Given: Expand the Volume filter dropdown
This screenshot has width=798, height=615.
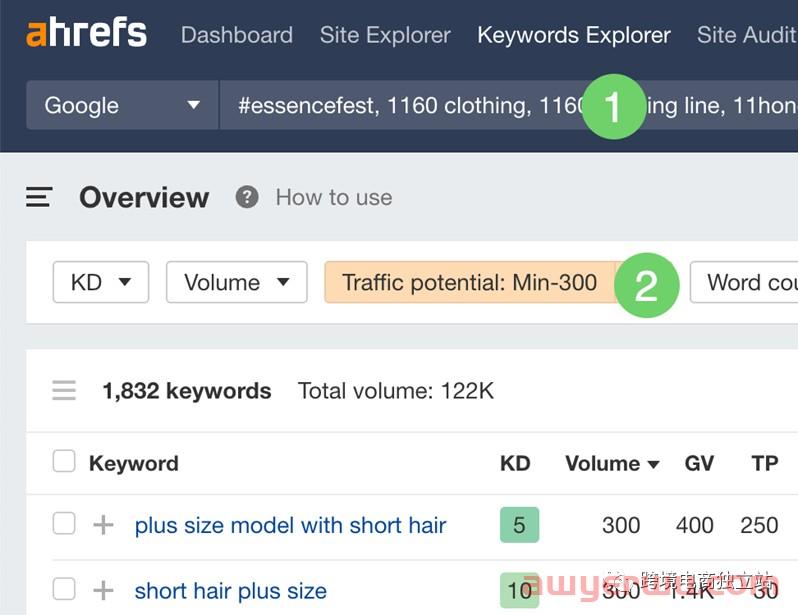Looking at the screenshot, I should click(237, 282).
